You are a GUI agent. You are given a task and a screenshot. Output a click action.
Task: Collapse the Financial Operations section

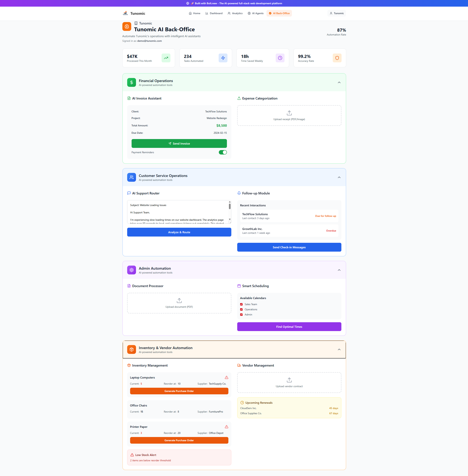(339, 83)
